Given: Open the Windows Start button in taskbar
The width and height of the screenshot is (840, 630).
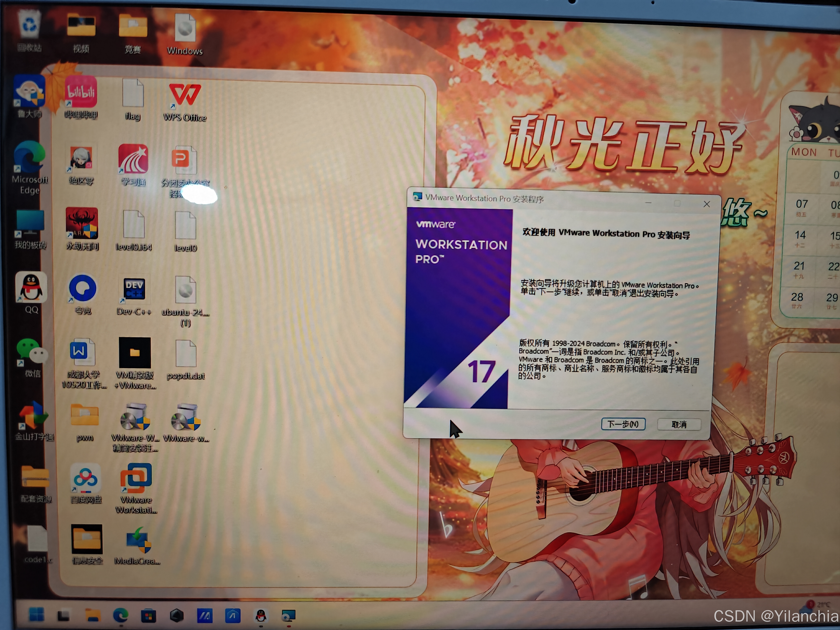Looking at the screenshot, I should [x=37, y=614].
